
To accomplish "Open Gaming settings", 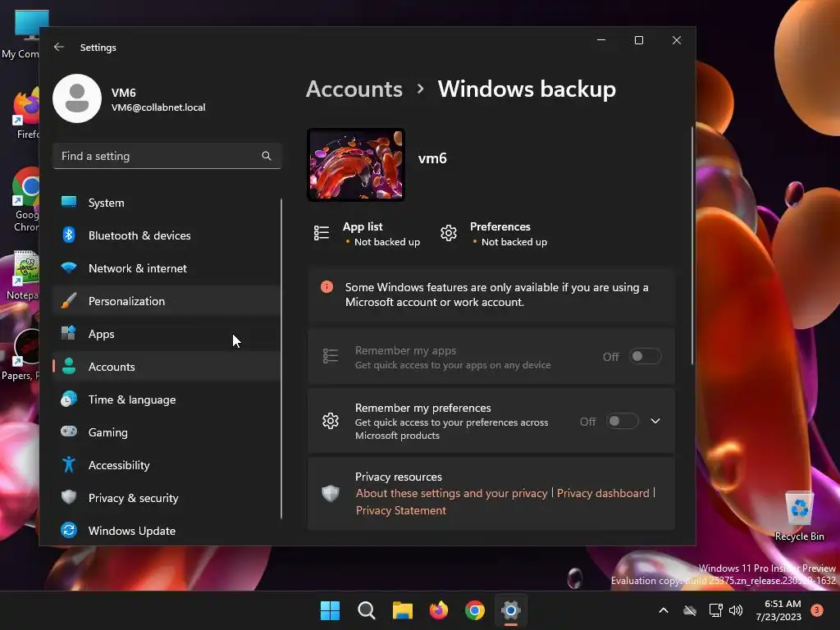I will 166,432.
